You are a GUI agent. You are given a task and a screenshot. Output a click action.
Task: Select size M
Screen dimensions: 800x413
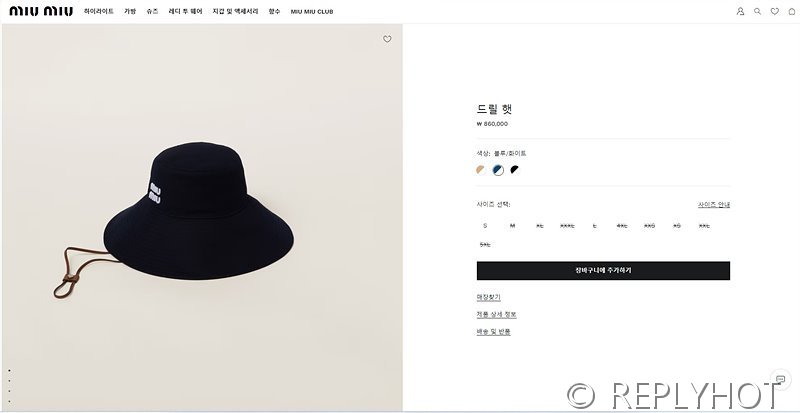coord(512,225)
